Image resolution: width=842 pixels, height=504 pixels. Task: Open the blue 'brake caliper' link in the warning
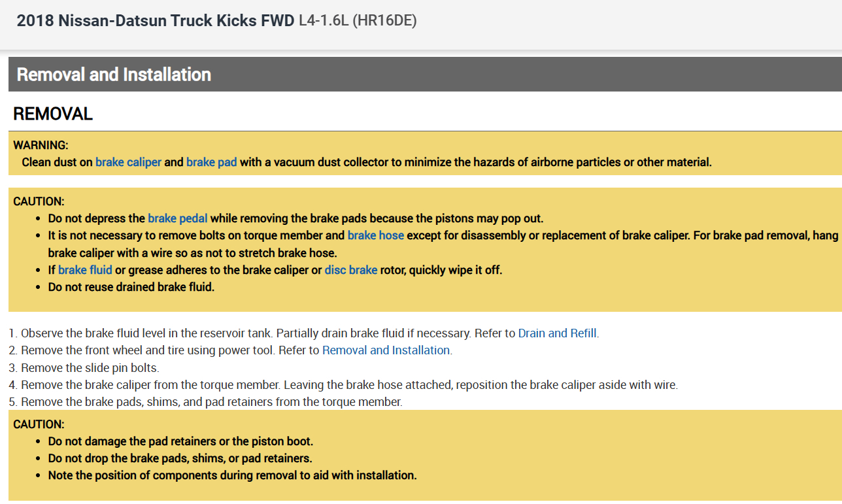(x=128, y=162)
